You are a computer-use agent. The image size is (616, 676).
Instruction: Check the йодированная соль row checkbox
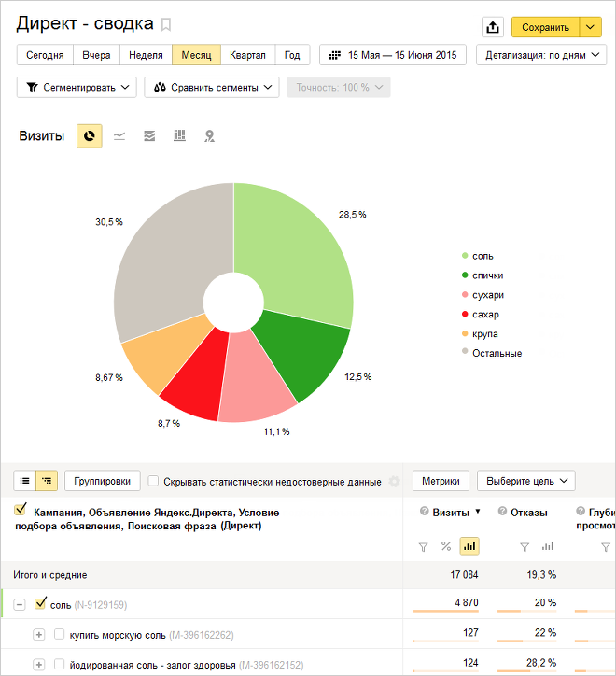[x=59, y=664]
